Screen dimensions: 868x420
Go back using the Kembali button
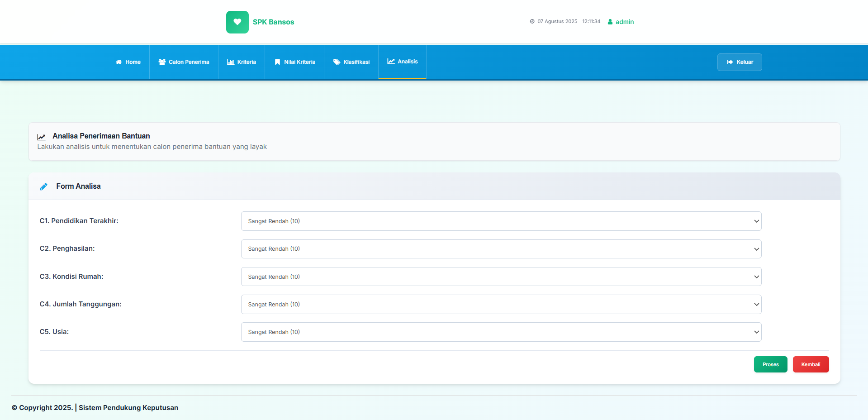click(811, 364)
